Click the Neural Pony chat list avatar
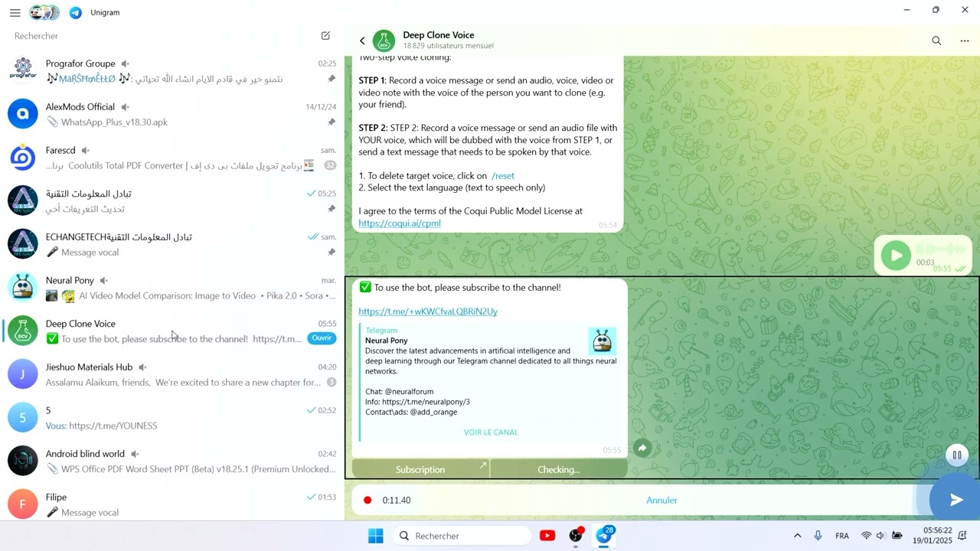The height and width of the screenshot is (551, 980). [x=23, y=288]
